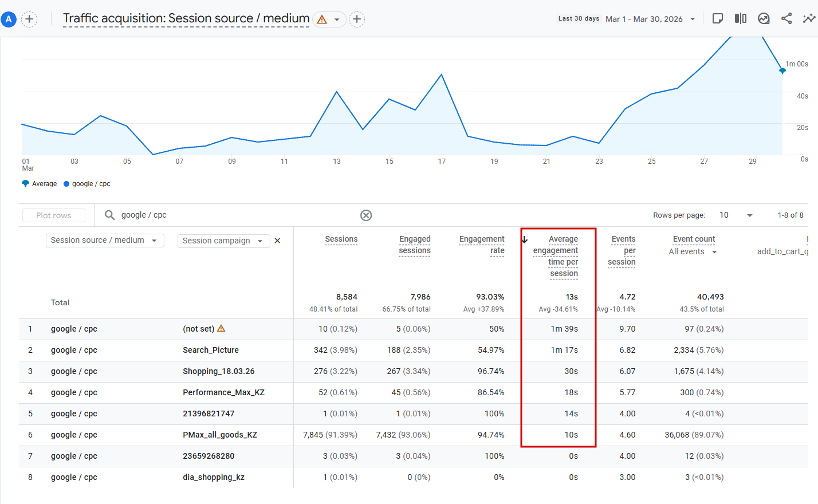Viewport: 818px width, 504px height.
Task: Click the 96.74% engagement rate cell
Action: 491,372
